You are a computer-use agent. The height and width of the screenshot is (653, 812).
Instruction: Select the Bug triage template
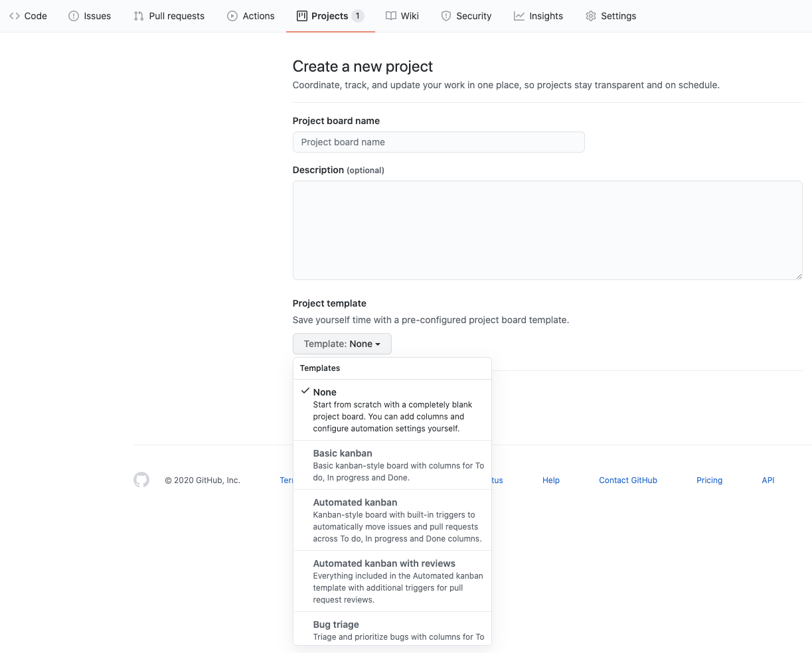point(392,628)
